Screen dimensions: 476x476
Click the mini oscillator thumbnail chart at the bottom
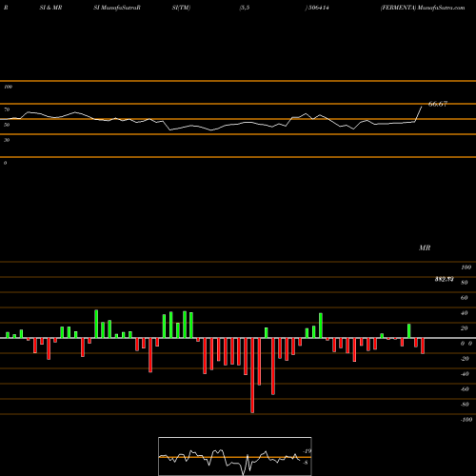tap(235, 456)
